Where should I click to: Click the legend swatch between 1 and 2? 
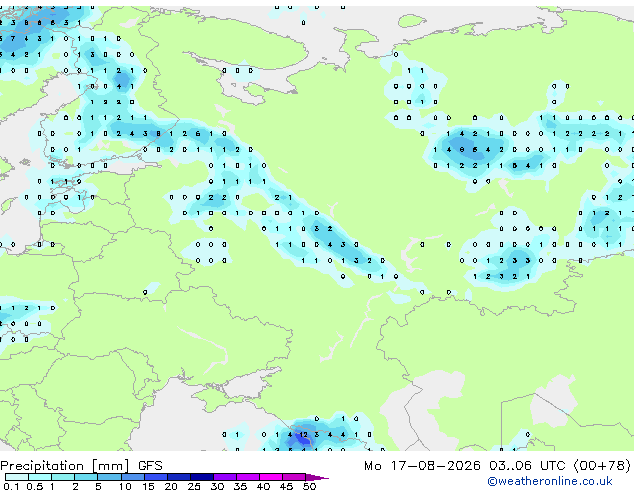pyautogui.click(x=63, y=477)
